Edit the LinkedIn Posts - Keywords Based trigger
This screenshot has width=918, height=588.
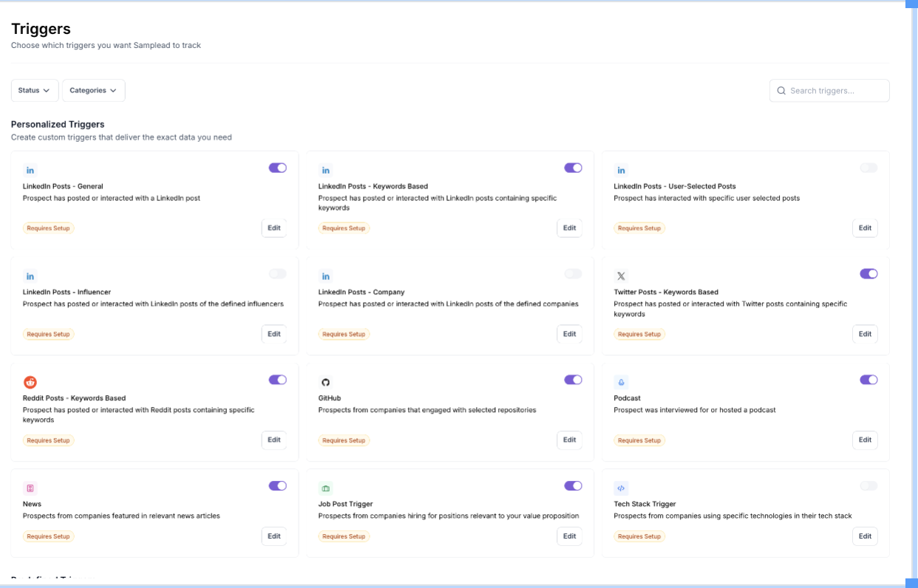(x=569, y=228)
